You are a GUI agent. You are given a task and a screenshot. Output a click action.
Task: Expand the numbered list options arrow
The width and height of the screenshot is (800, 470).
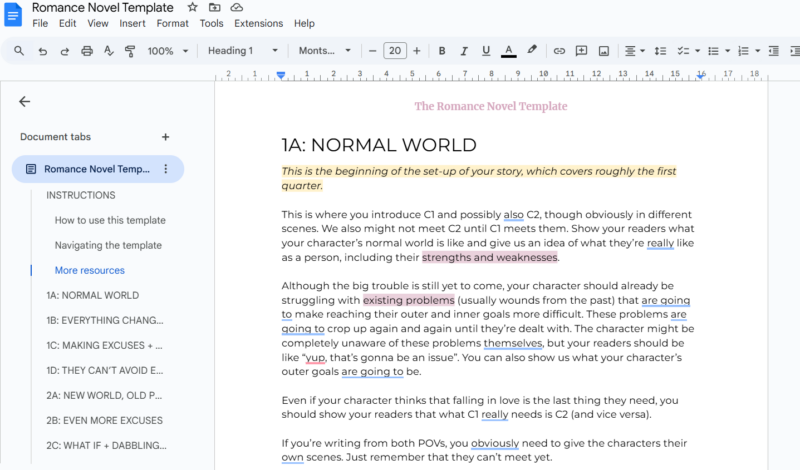click(x=758, y=51)
